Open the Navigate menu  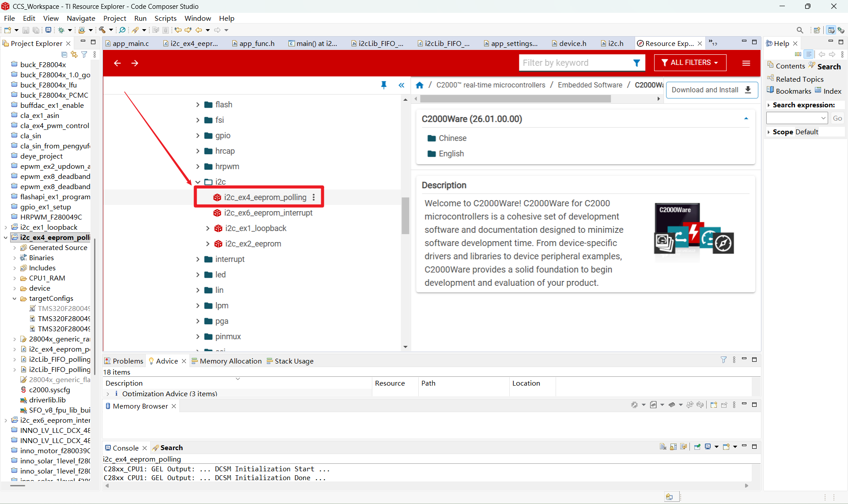(x=81, y=19)
